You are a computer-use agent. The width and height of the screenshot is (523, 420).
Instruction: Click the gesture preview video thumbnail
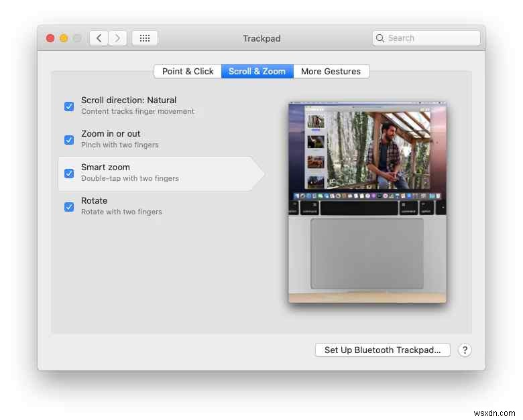[367, 202]
